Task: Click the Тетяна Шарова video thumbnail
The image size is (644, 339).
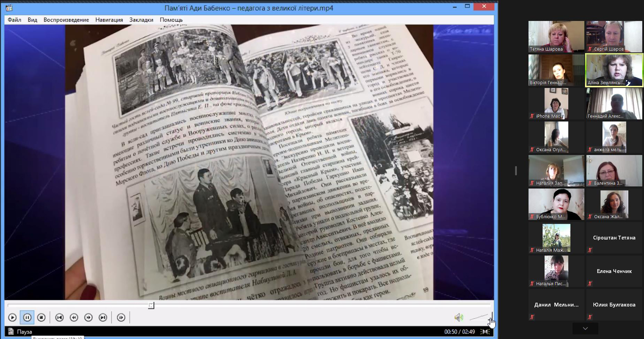Action: 556,36
